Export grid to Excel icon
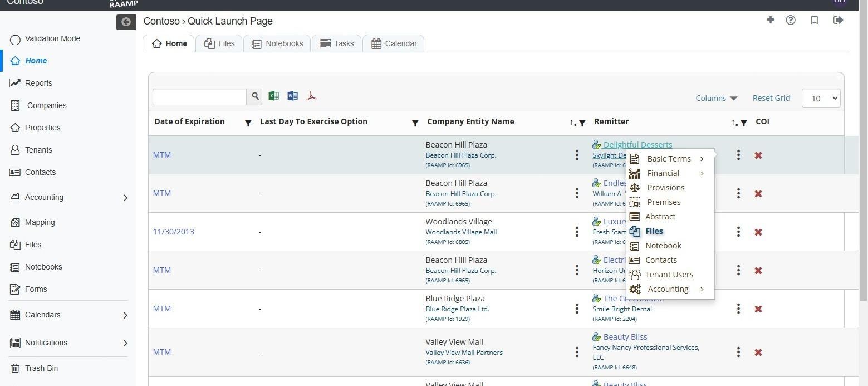 pos(273,96)
